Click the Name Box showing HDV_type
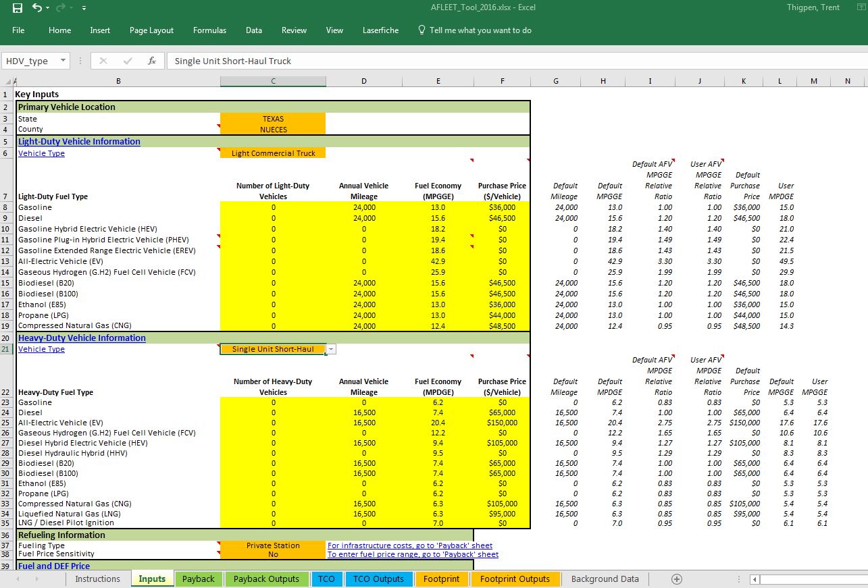The image size is (868, 588). point(30,61)
